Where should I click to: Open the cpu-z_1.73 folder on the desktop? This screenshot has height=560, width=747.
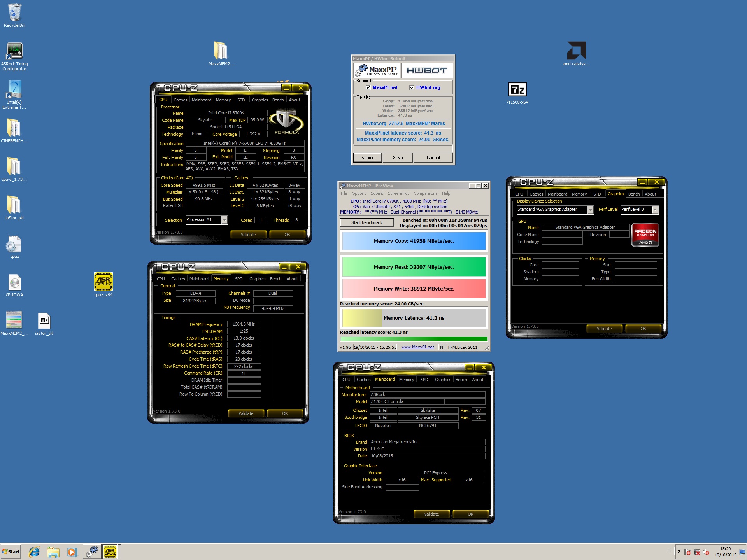14,169
